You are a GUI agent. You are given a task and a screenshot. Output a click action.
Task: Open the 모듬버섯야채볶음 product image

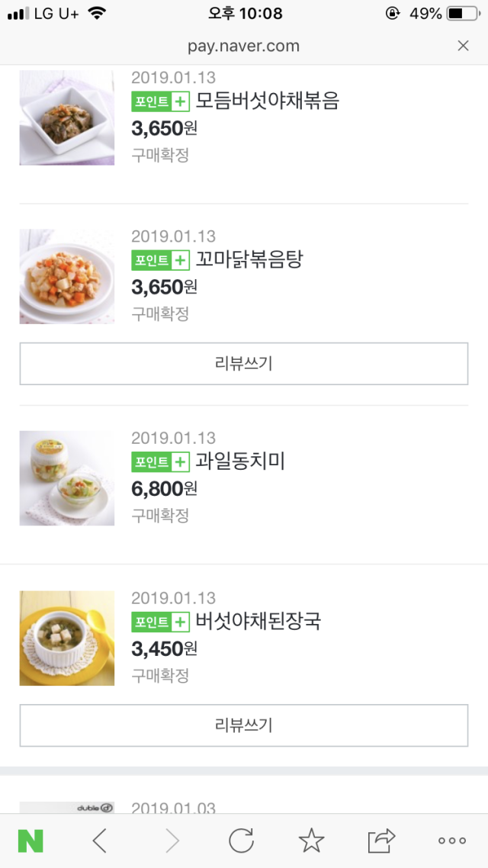(x=67, y=117)
